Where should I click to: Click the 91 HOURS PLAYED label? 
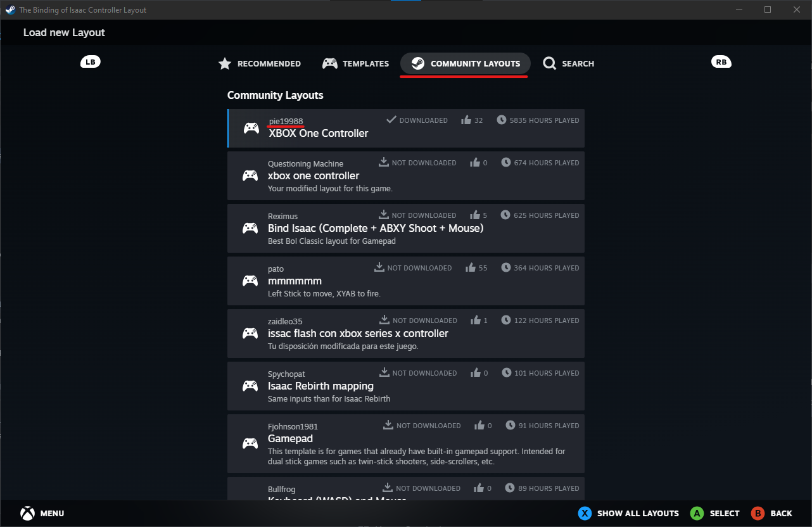[x=549, y=426]
